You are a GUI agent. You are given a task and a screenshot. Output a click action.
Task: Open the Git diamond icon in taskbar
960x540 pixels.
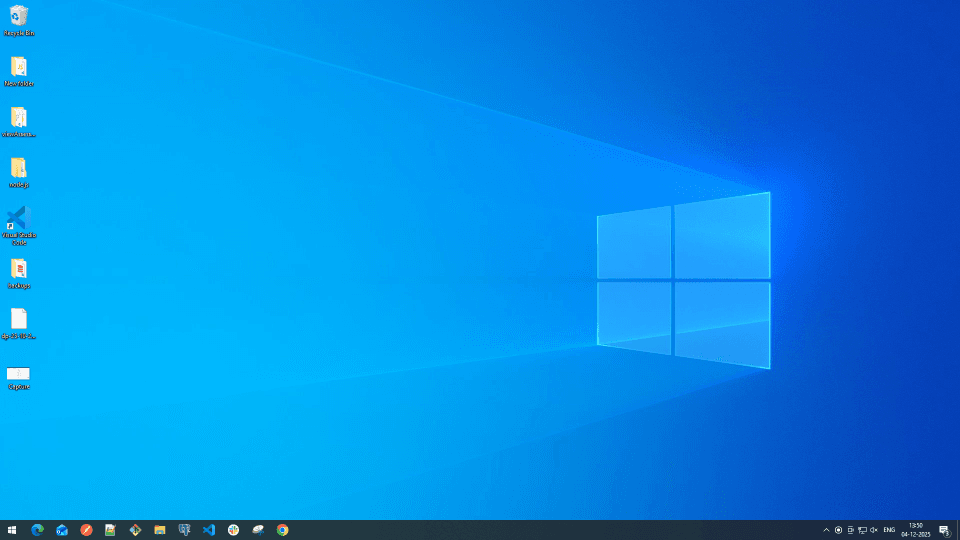136,530
